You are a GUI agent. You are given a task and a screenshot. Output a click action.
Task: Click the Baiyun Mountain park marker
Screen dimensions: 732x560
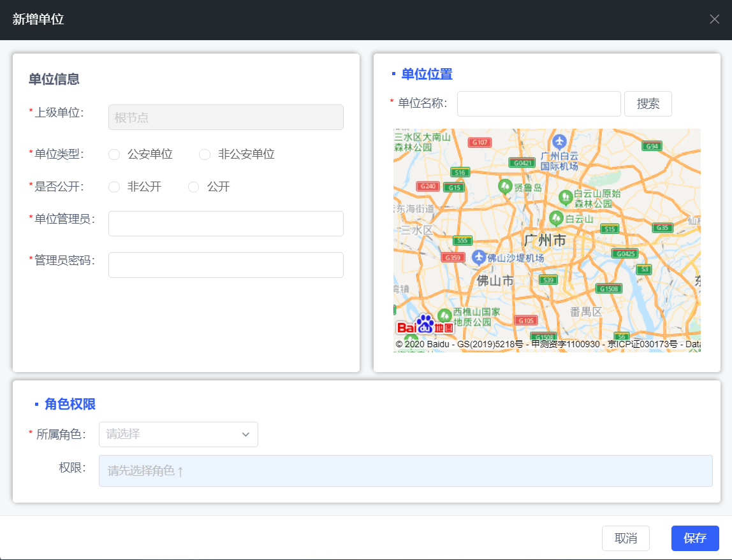click(x=557, y=218)
